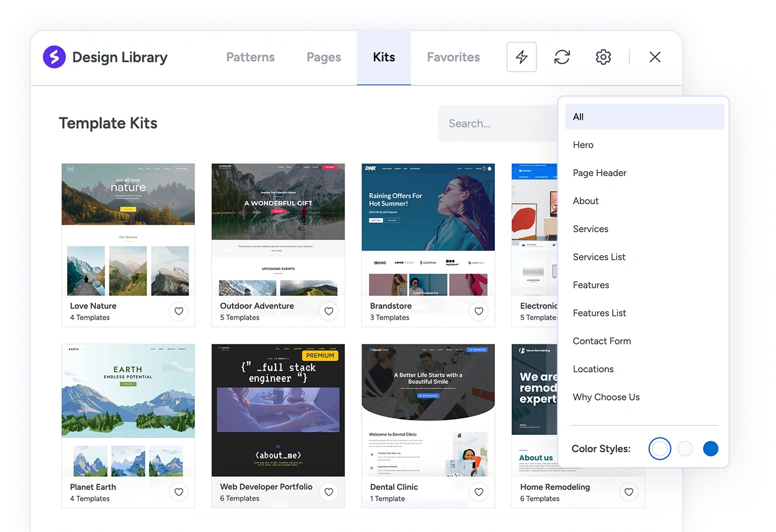Click the Design Library logo icon
776x532 pixels.
point(54,57)
